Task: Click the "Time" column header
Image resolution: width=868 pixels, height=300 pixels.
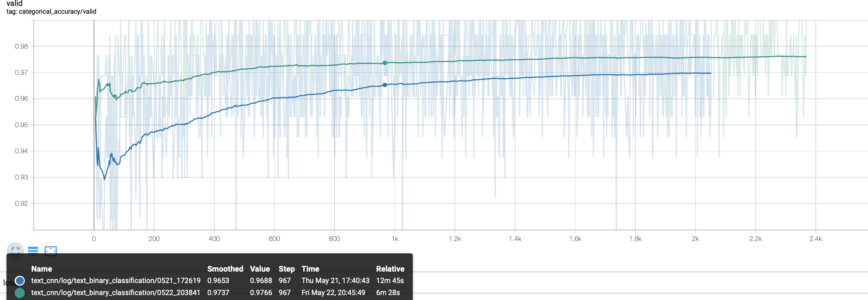Action: click(x=310, y=269)
